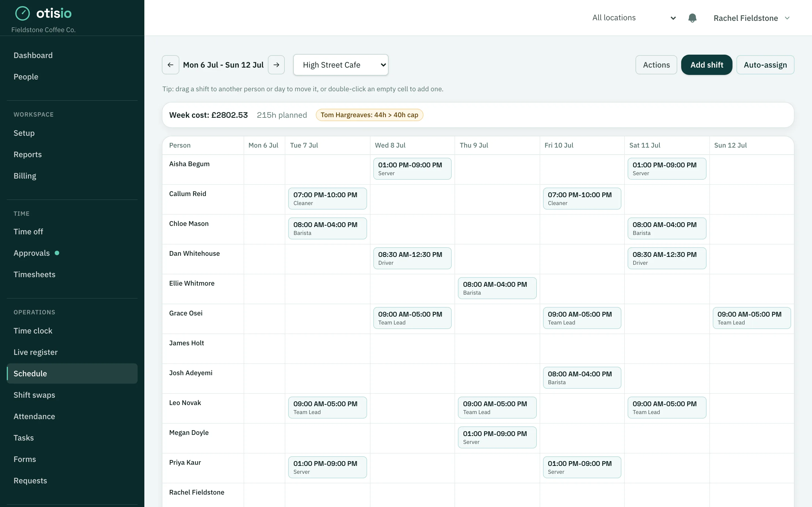Open the notifications bell
The image size is (812, 507).
click(692, 18)
